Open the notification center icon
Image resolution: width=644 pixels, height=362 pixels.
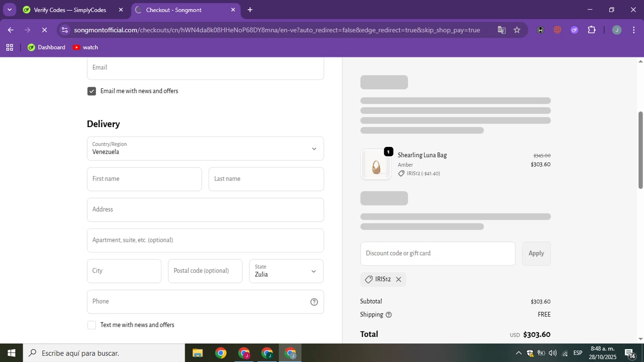tap(630, 354)
